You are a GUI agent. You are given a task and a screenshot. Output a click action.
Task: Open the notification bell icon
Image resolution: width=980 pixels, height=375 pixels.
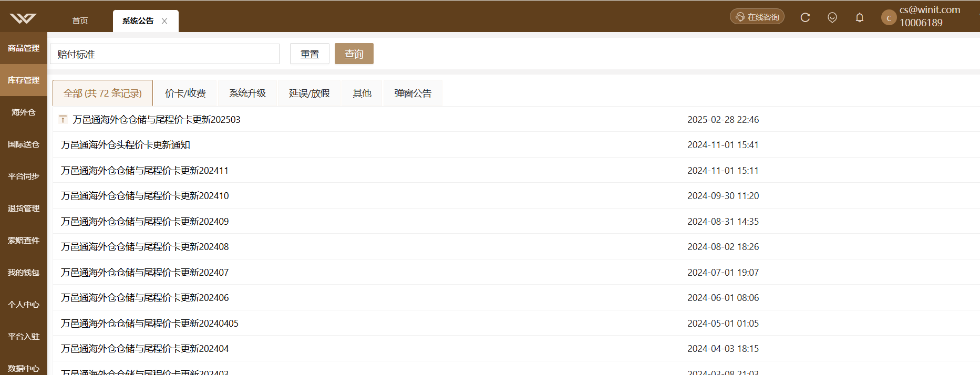860,17
